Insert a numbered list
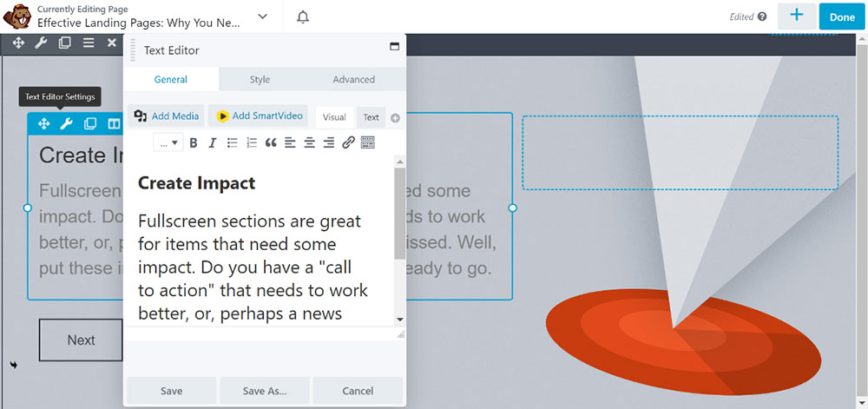 pos(252,142)
